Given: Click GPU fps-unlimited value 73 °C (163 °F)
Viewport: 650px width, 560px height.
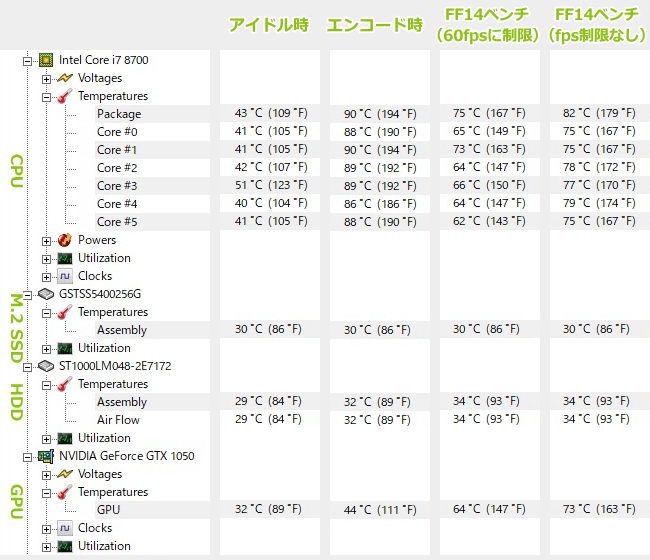Looking at the screenshot, I should pos(599,509).
